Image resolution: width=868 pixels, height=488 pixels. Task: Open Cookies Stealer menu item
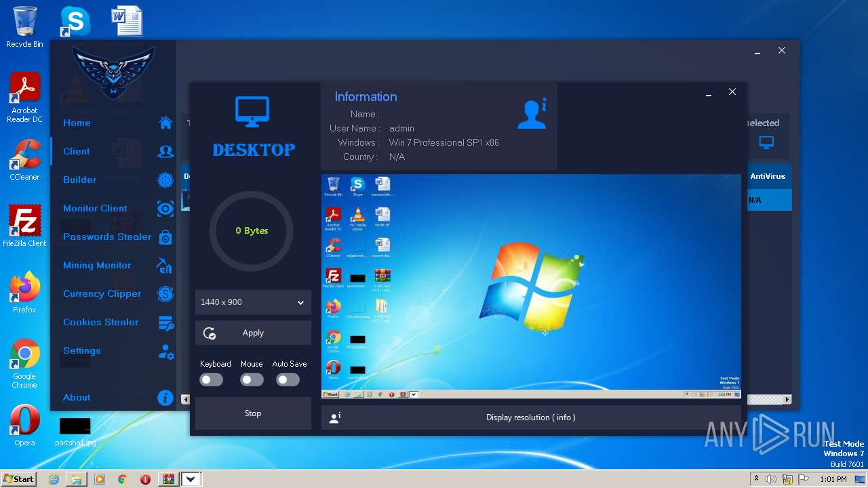101,322
